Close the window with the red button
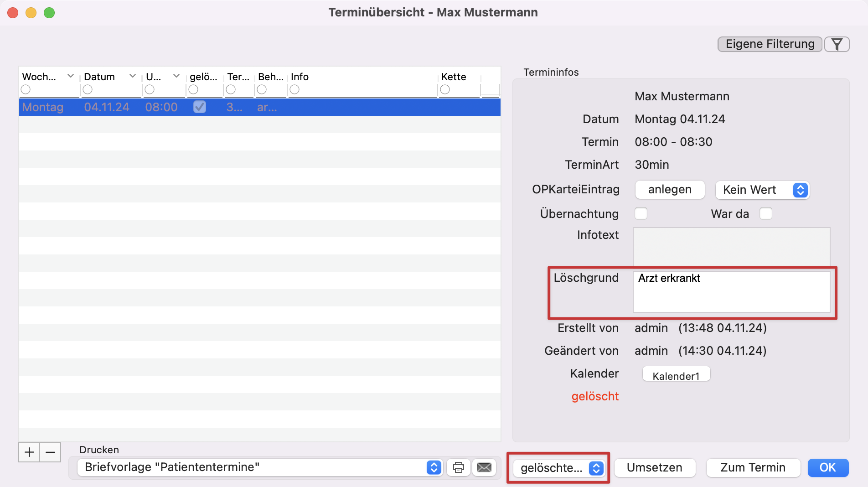The image size is (868, 487). click(13, 13)
